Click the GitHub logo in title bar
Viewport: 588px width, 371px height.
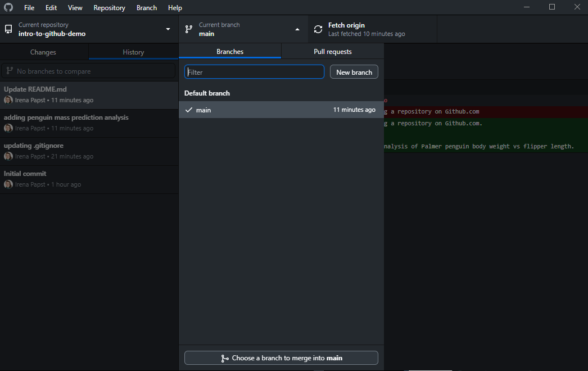tap(8, 7)
